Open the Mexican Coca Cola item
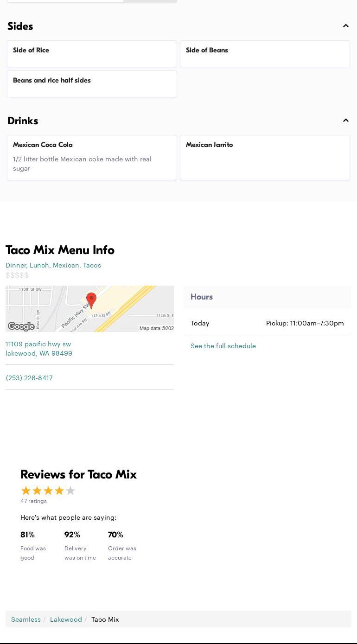357x644 pixels. [x=92, y=157]
